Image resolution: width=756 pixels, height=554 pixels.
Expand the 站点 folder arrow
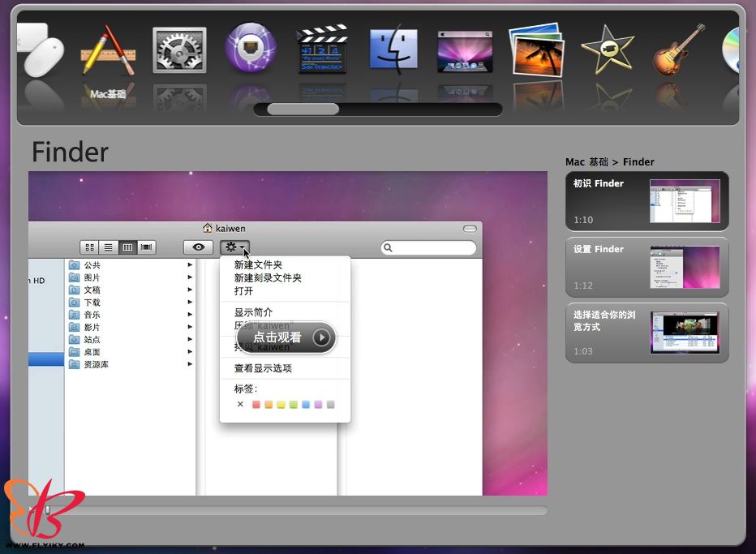[x=190, y=339]
